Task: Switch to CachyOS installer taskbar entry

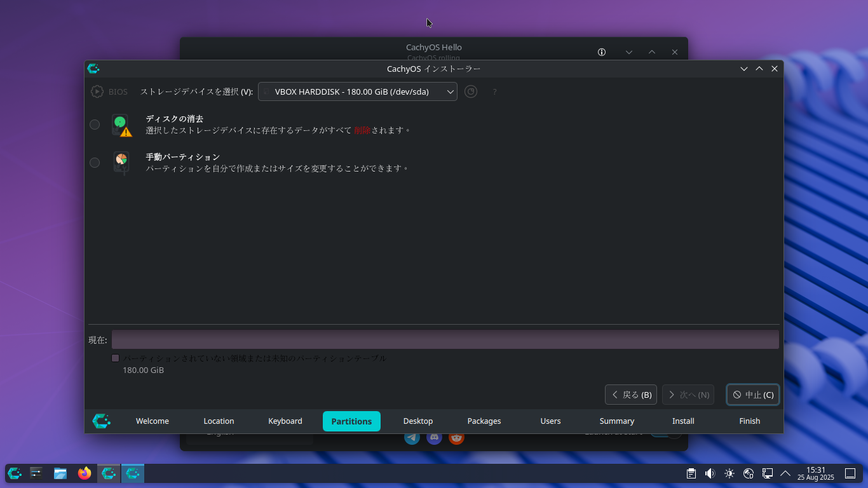Action: [x=133, y=473]
